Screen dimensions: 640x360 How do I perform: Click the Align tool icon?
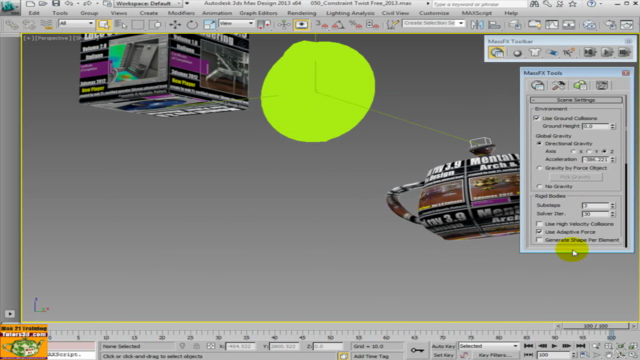point(494,25)
